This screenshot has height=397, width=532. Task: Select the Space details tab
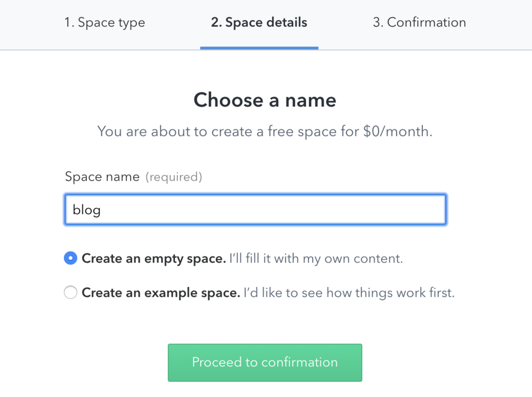pyautogui.click(x=259, y=23)
